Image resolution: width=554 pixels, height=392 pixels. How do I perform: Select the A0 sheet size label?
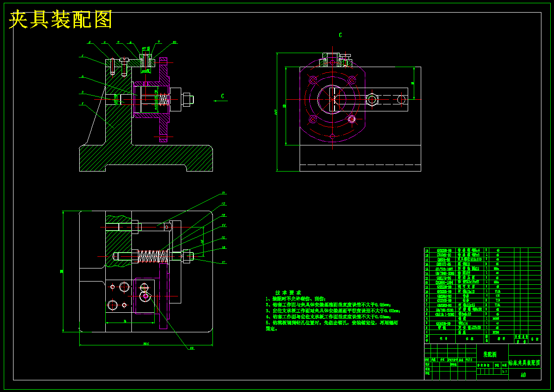(x=523, y=375)
